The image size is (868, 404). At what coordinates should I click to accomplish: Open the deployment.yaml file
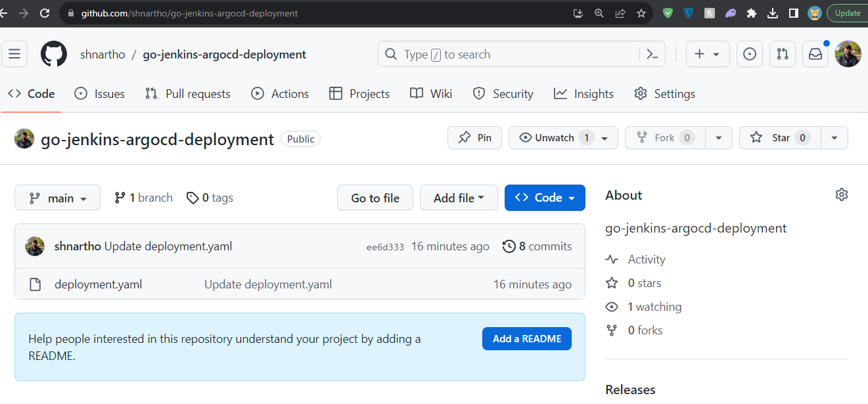pyautogui.click(x=99, y=284)
